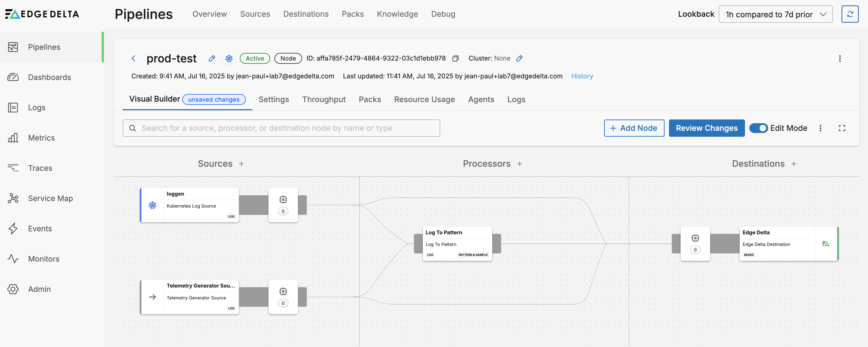Open Monitors in the sidebar
868x347 pixels.
[x=52, y=259]
